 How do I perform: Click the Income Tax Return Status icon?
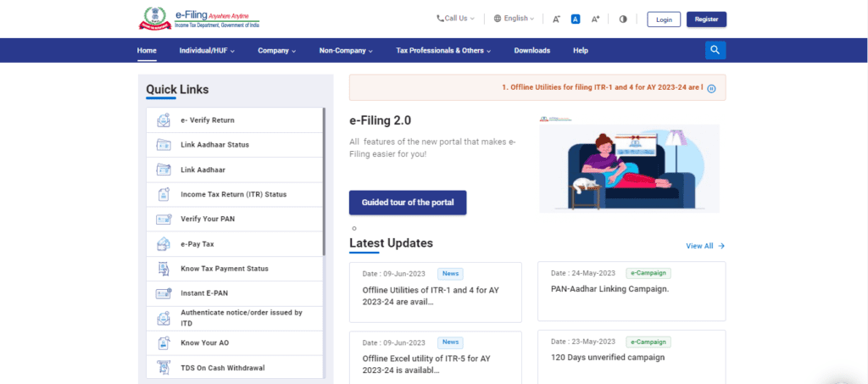tap(164, 194)
